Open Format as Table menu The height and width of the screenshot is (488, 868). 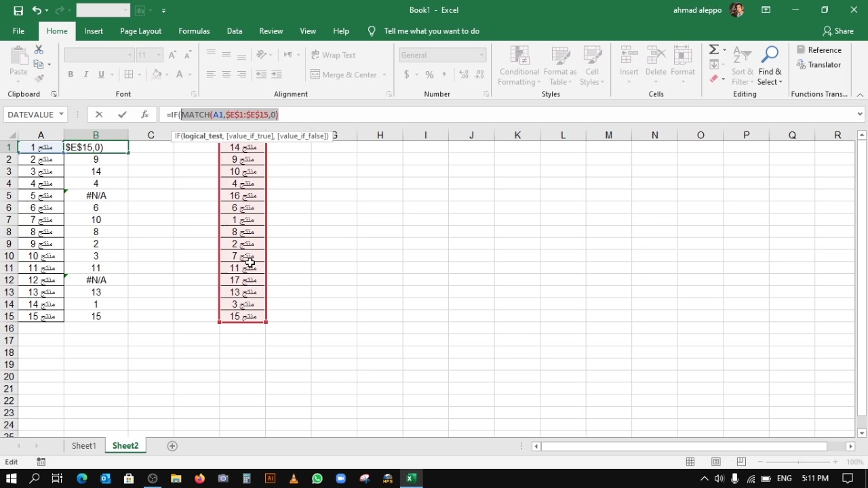[560, 66]
